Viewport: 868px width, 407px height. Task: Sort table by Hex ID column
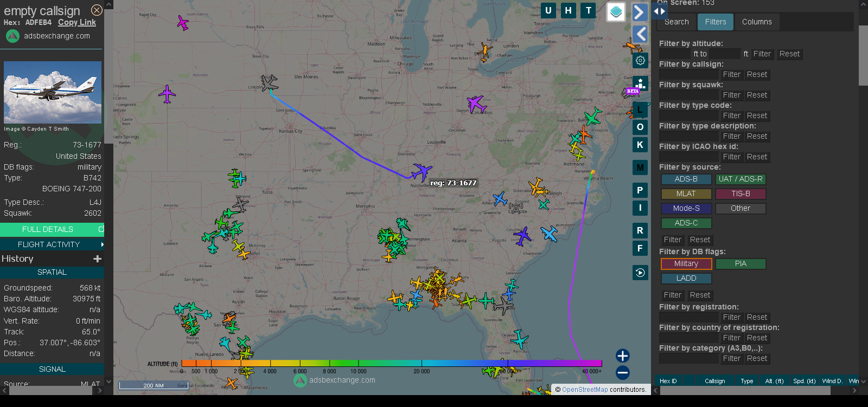668,381
